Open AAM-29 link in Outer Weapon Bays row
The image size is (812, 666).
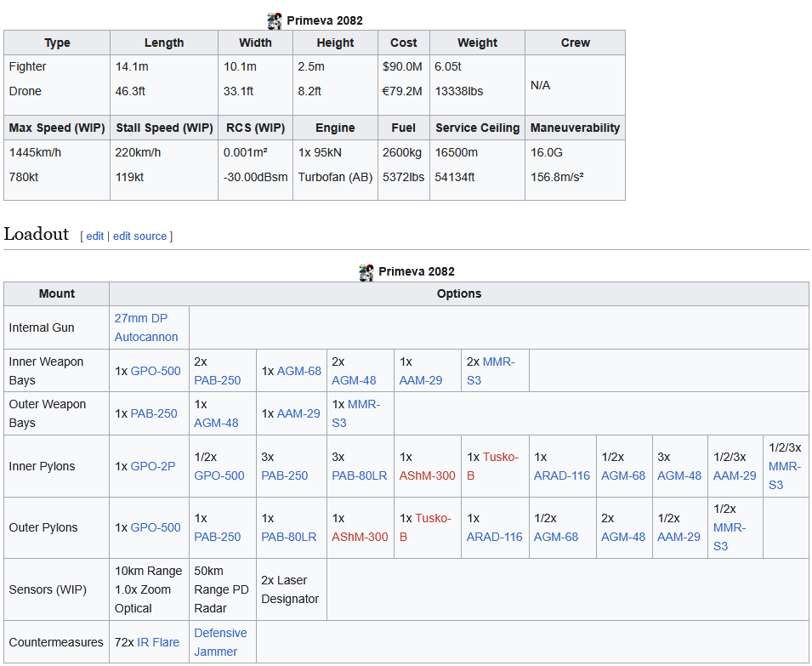[298, 413]
